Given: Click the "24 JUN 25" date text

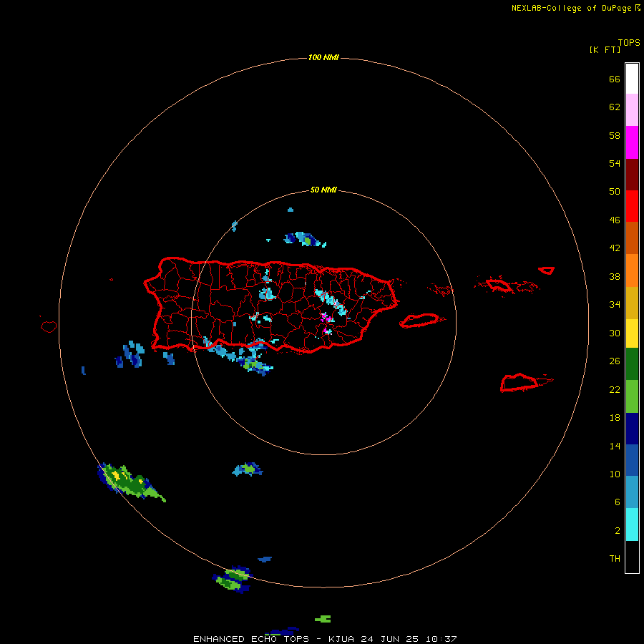Looking at the screenshot, I should [390, 639].
